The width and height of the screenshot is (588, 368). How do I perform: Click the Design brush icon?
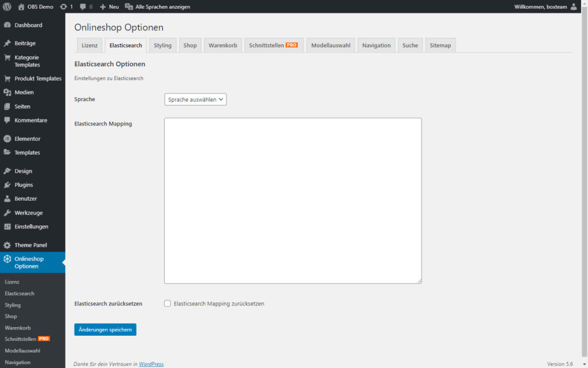pyautogui.click(x=7, y=171)
